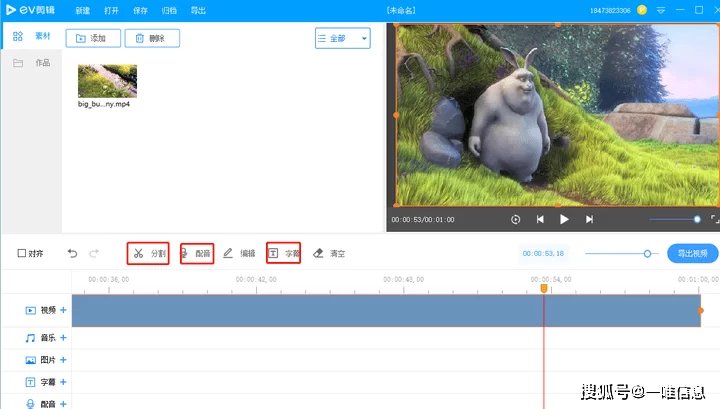
Task: Select the blue video clip on timeline
Action: (386, 311)
